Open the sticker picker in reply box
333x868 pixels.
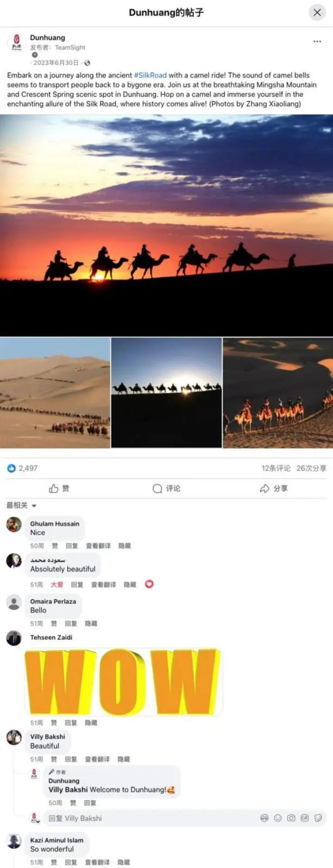(318, 818)
